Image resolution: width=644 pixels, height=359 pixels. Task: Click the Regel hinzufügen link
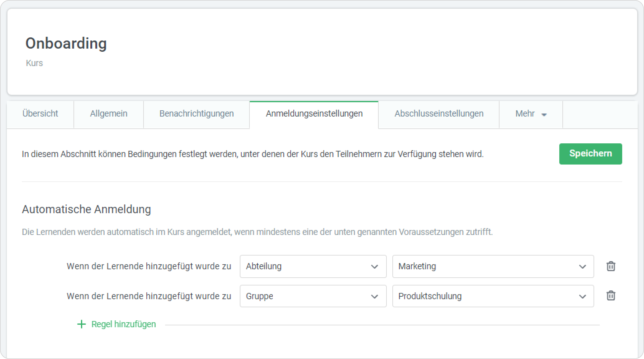124,324
